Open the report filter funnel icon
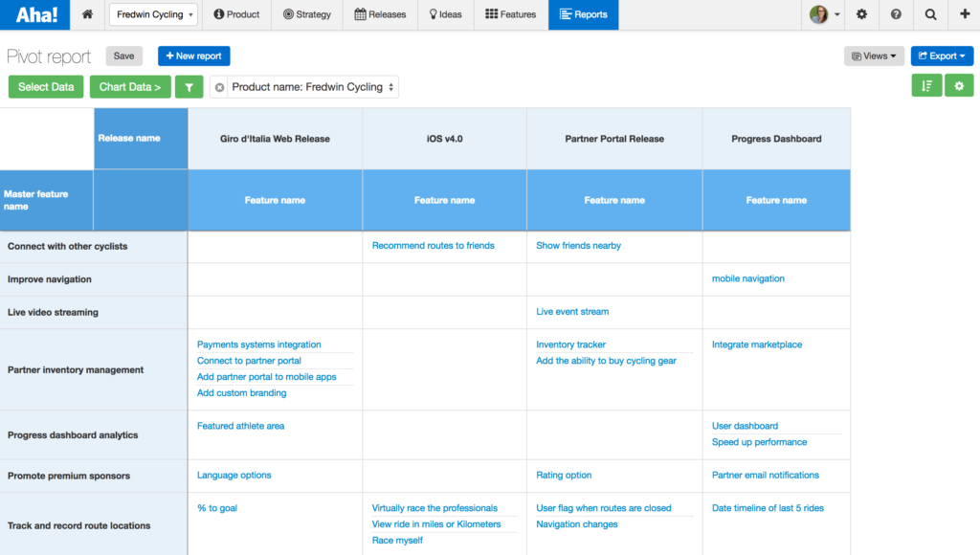The image size is (980, 555). [x=189, y=85]
